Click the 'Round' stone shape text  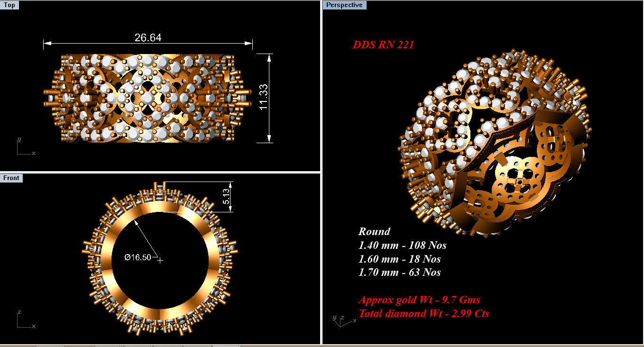tap(374, 231)
